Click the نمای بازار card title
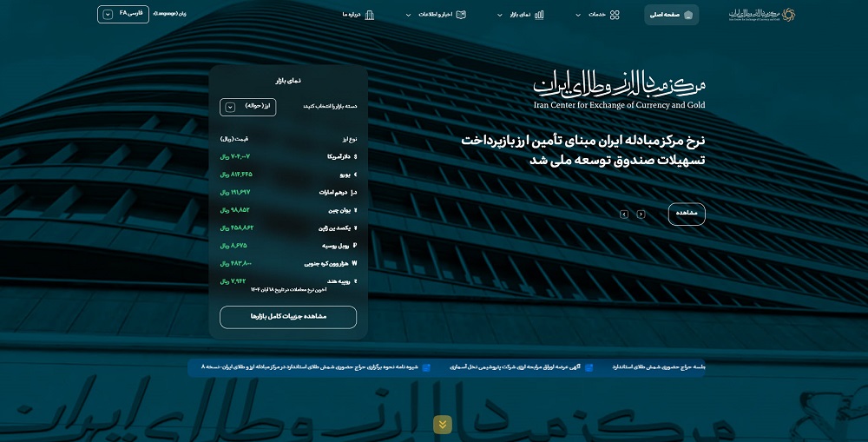Viewport: 868px width, 442px height. coord(288,81)
